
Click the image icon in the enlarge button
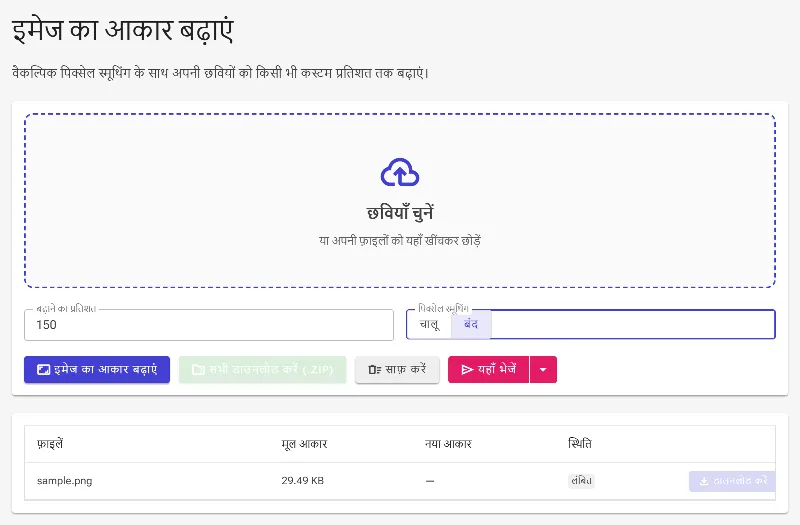(43, 369)
